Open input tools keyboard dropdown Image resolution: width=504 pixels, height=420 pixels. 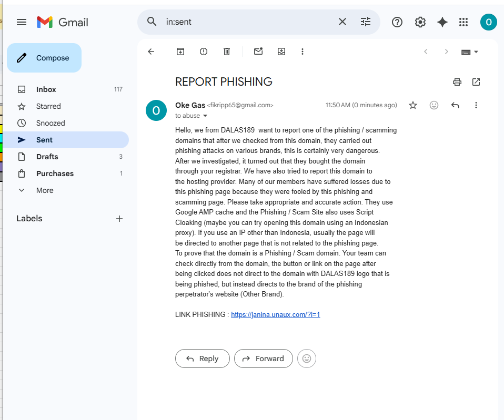tap(470, 52)
